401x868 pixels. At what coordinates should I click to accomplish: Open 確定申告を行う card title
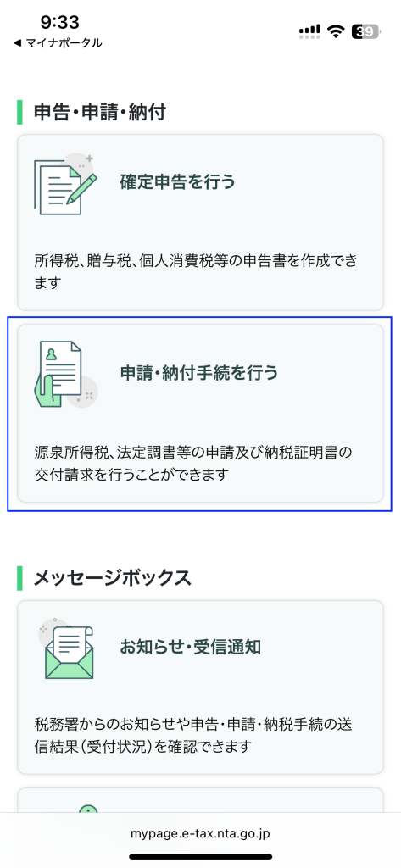pos(177,181)
